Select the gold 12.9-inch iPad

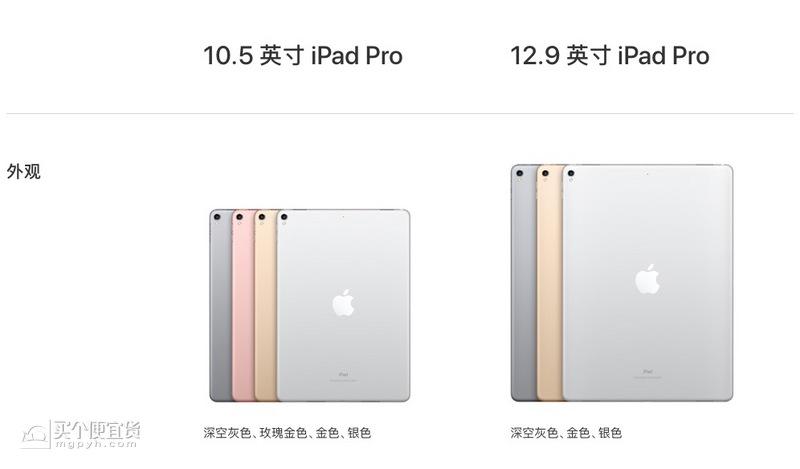(x=549, y=283)
